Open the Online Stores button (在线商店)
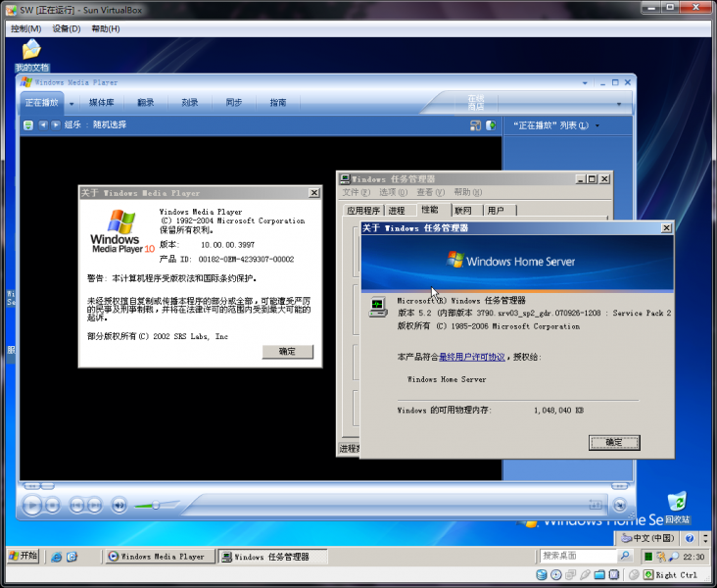 [x=476, y=103]
